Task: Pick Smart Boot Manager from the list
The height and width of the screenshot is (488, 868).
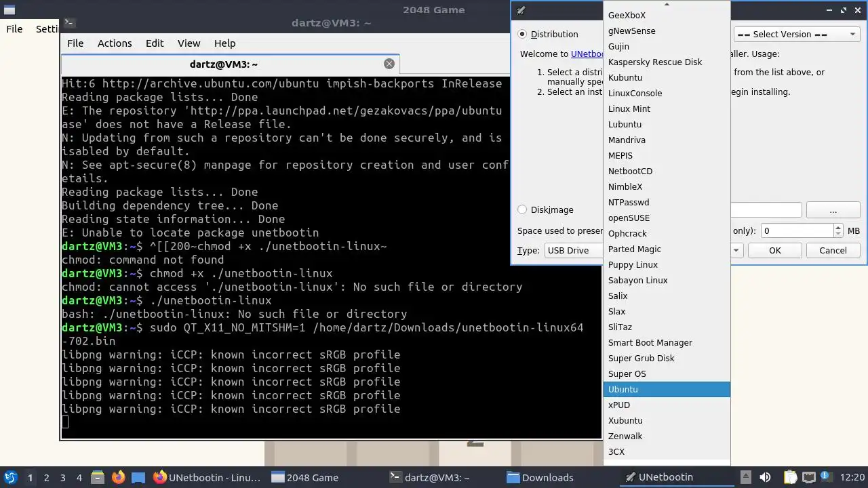Action: [667, 342]
